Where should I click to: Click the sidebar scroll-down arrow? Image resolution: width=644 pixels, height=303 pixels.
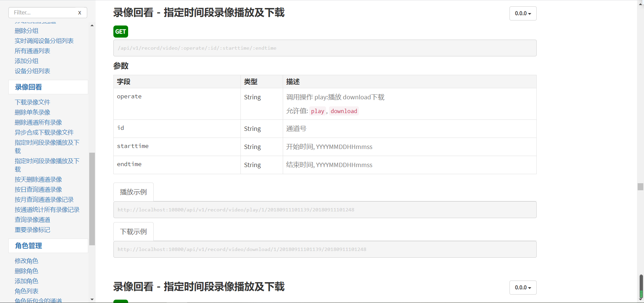[92, 299]
